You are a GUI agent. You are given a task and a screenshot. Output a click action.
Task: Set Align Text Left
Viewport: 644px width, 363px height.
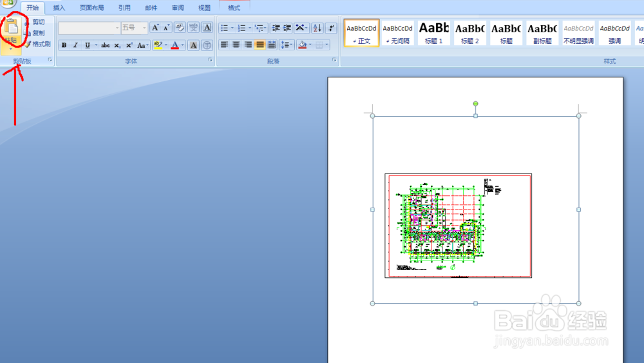point(224,44)
